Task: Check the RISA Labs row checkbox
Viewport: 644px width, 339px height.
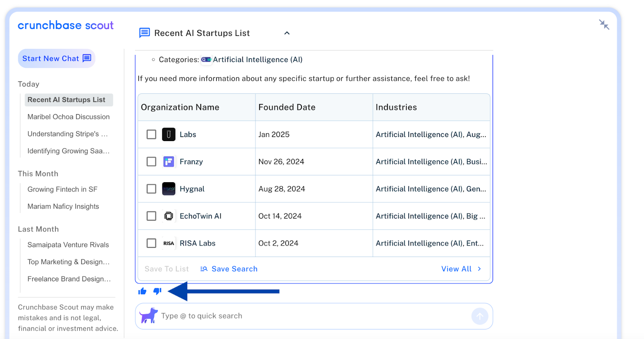Action: point(151,243)
